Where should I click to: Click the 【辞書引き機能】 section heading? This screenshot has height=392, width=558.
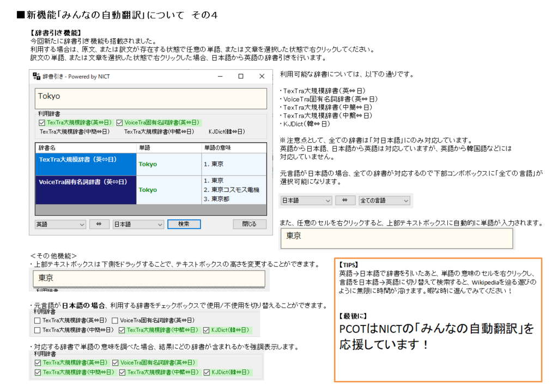tap(56, 33)
